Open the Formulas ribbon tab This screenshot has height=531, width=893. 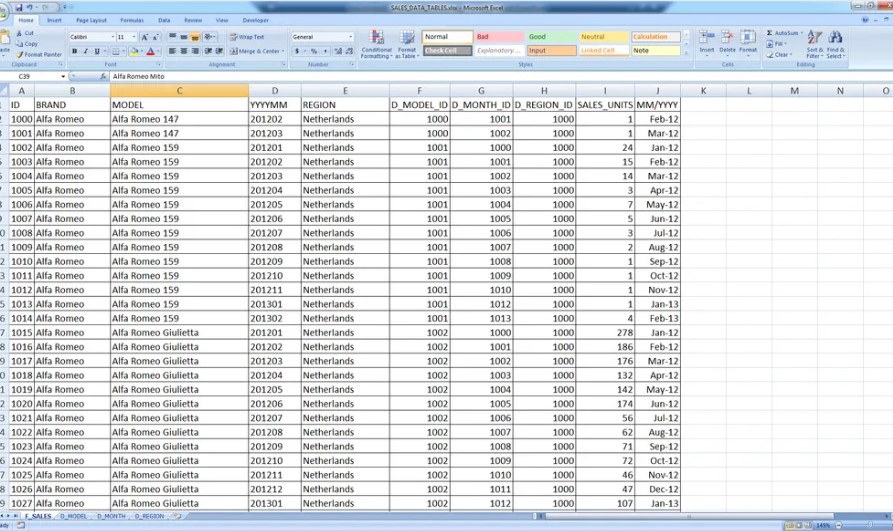tap(132, 21)
